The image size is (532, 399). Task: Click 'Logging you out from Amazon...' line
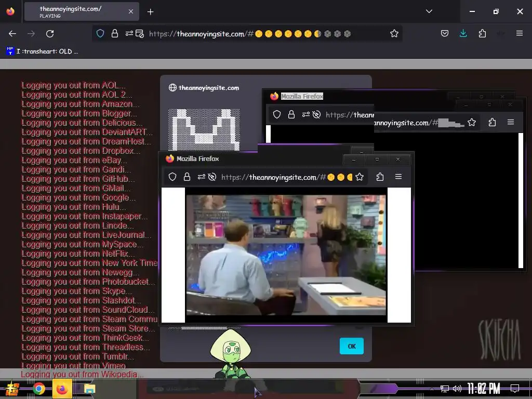click(x=81, y=104)
